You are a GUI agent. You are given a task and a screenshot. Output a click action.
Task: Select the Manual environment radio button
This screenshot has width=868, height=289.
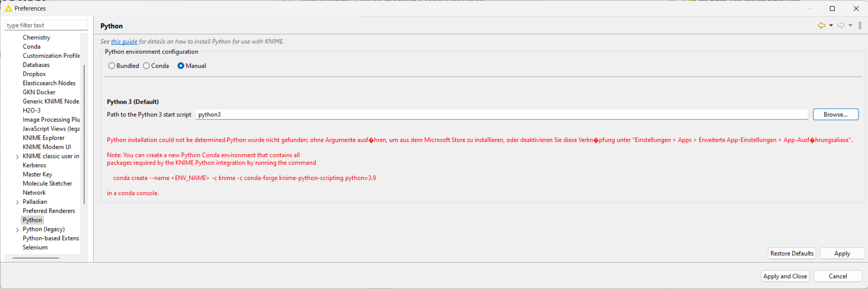(x=181, y=66)
